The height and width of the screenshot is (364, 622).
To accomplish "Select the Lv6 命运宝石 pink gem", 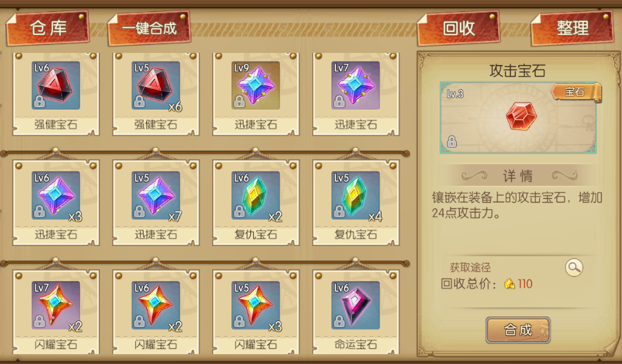I will 356,305.
